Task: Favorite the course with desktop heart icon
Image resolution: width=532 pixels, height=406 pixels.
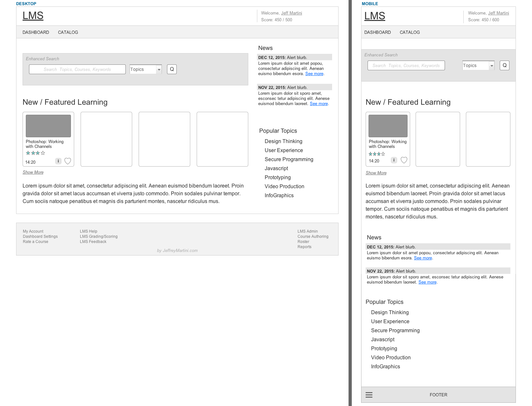Action: pos(68,161)
